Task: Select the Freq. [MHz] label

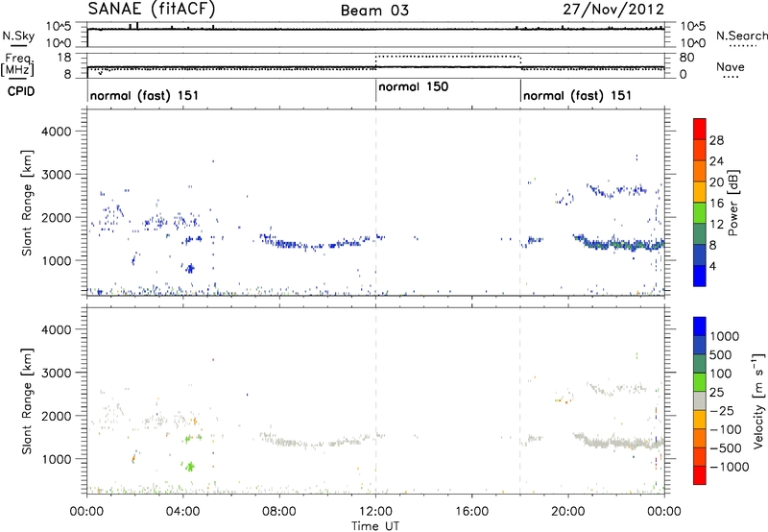Action: 18,65
